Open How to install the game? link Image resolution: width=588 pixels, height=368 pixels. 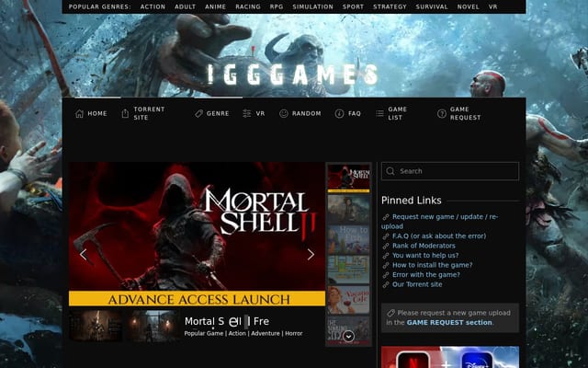point(432,265)
